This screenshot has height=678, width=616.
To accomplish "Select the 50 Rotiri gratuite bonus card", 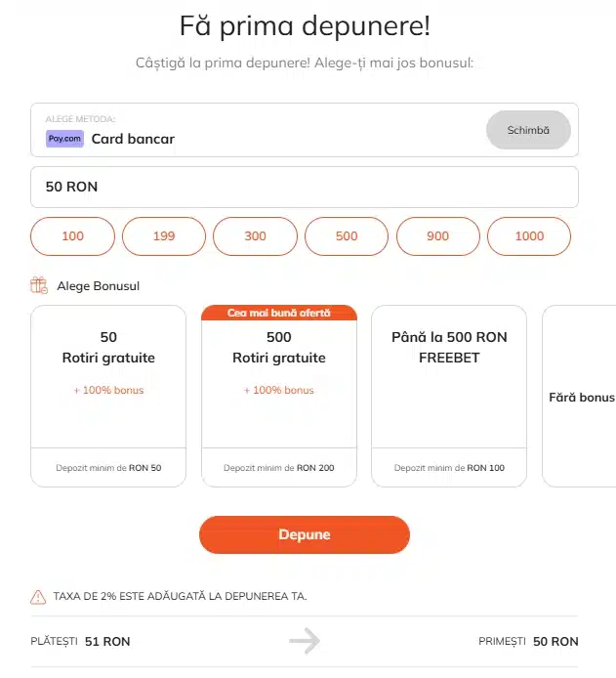I will pyautogui.click(x=108, y=381).
